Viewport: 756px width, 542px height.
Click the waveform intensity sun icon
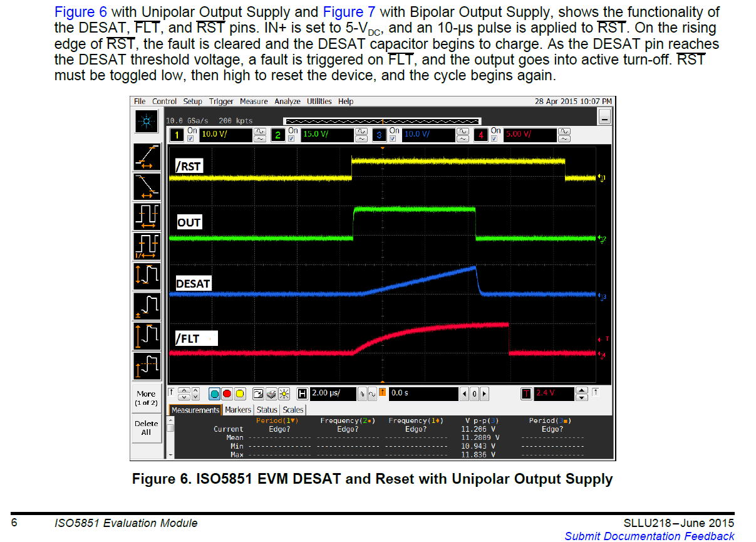[284, 393]
